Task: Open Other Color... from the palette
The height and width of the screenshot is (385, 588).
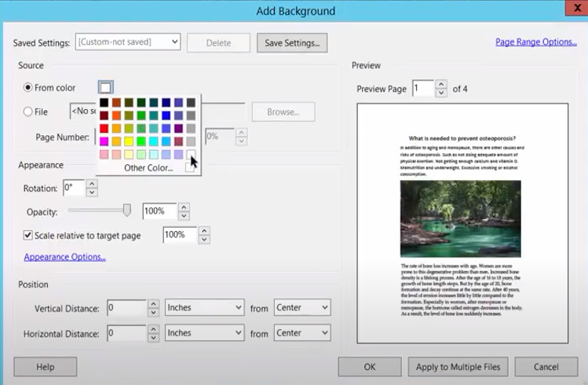Action: [x=148, y=167]
